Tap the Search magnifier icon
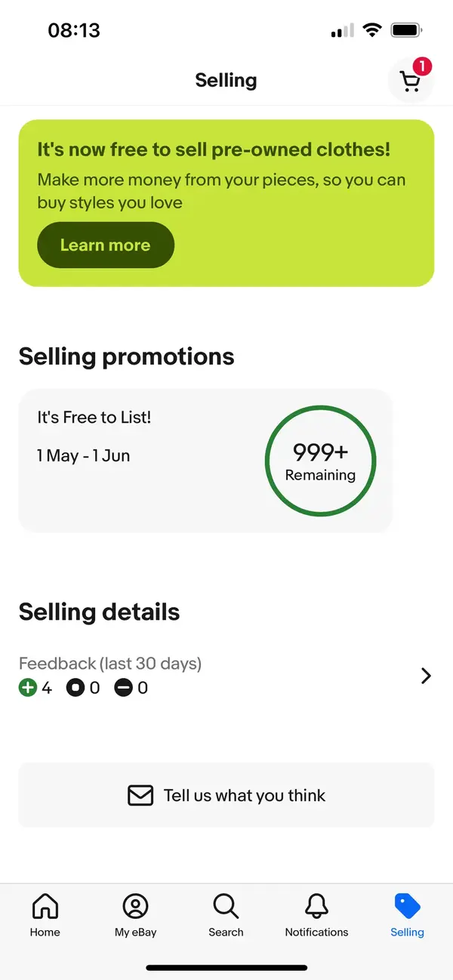Screen dimensions: 453x980 [226, 905]
